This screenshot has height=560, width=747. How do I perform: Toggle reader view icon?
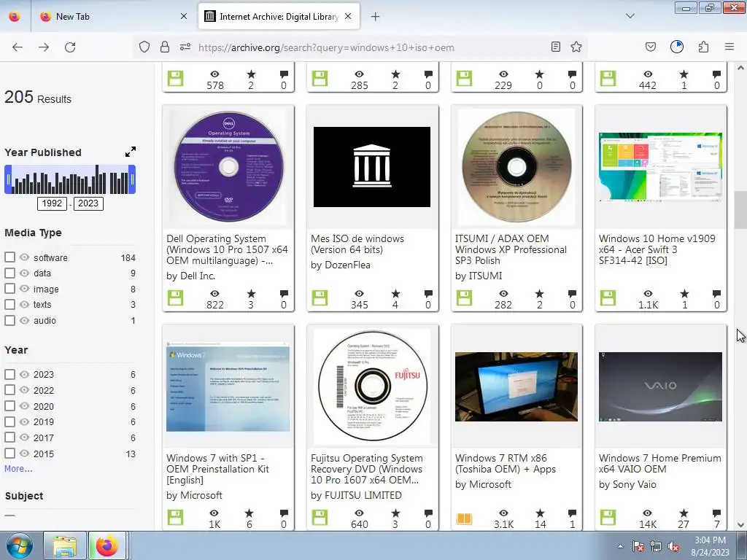555,47
